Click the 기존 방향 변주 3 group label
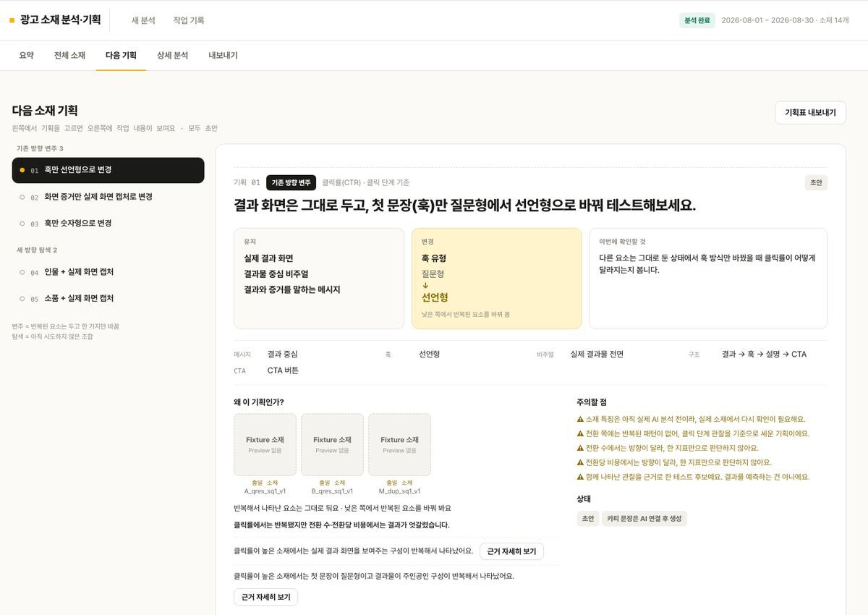Viewport: 868px width, 615px height. point(41,149)
